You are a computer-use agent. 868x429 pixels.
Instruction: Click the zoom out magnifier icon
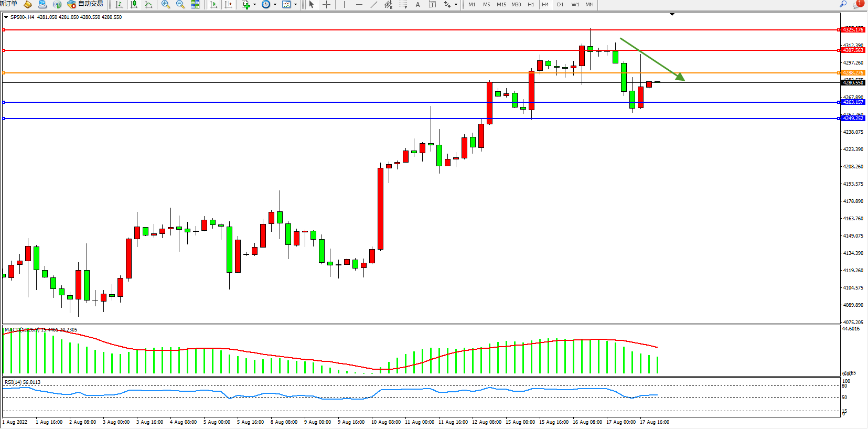180,5
